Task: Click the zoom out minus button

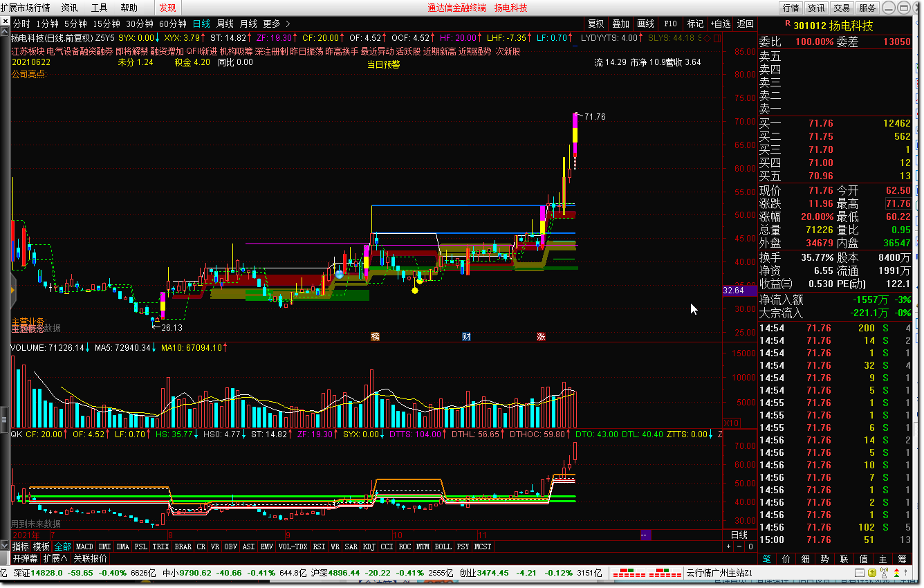Action: pos(739,546)
